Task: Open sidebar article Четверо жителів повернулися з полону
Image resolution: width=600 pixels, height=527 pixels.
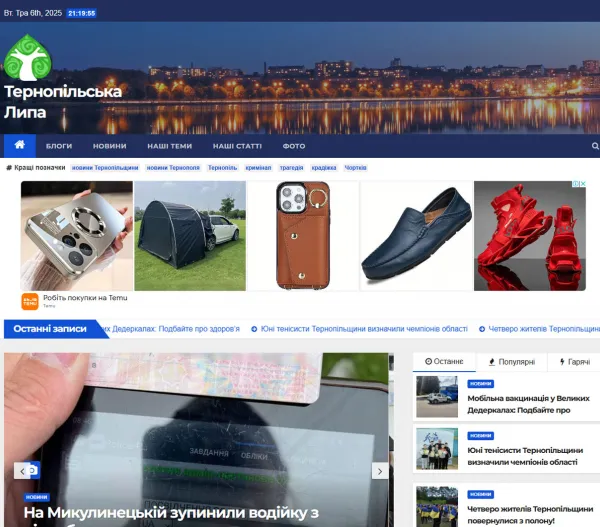Action: pos(530,515)
